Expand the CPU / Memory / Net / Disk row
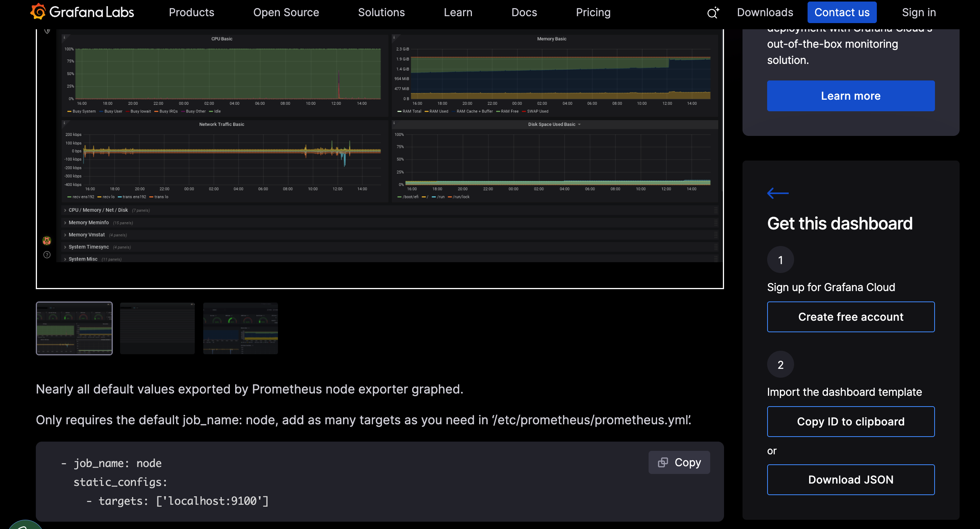 (98, 210)
